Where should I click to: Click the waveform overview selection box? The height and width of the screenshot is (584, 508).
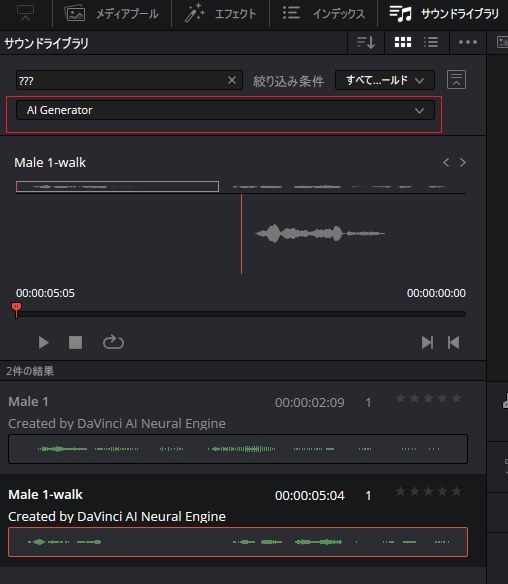(x=117, y=186)
